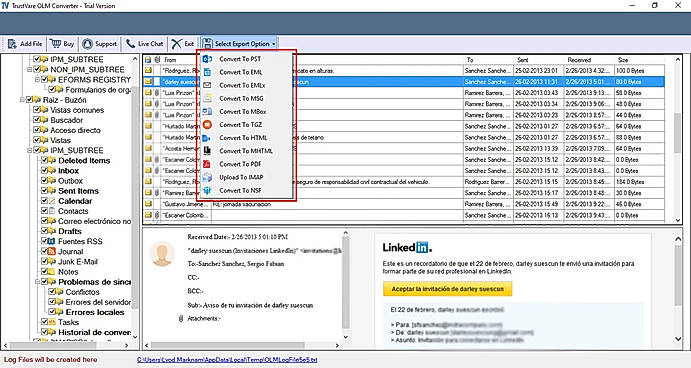Image resolution: width=691 pixels, height=368 pixels.
Task: Click the icon beside Convert To MSG
Action: pyautogui.click(x=207, y=98)
